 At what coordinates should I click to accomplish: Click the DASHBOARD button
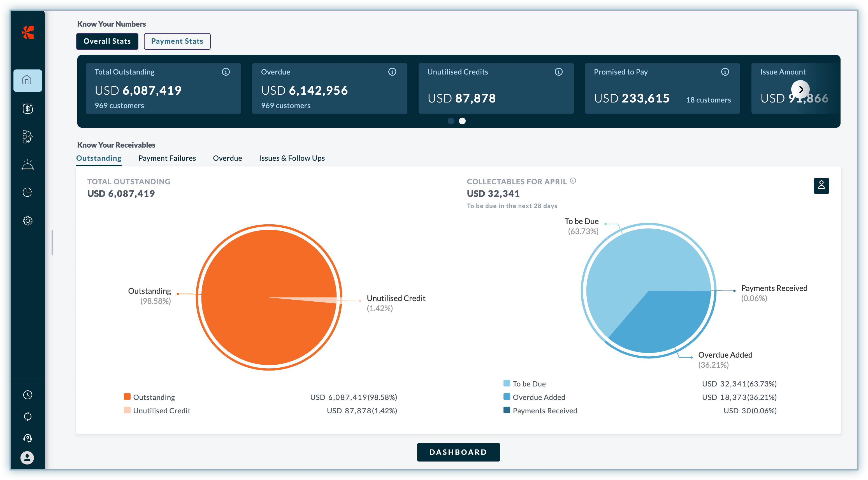pyautogui.click(x=458, y=452)
